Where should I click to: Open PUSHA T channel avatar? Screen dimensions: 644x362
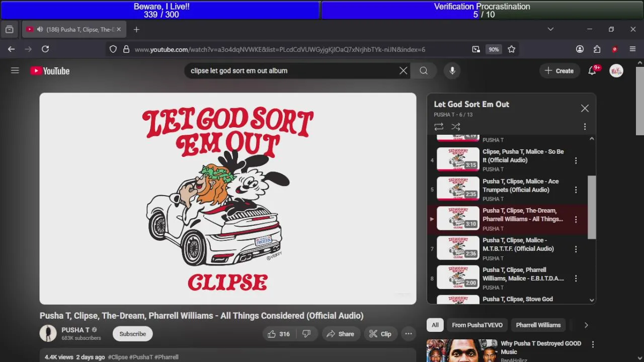[48, 334]
